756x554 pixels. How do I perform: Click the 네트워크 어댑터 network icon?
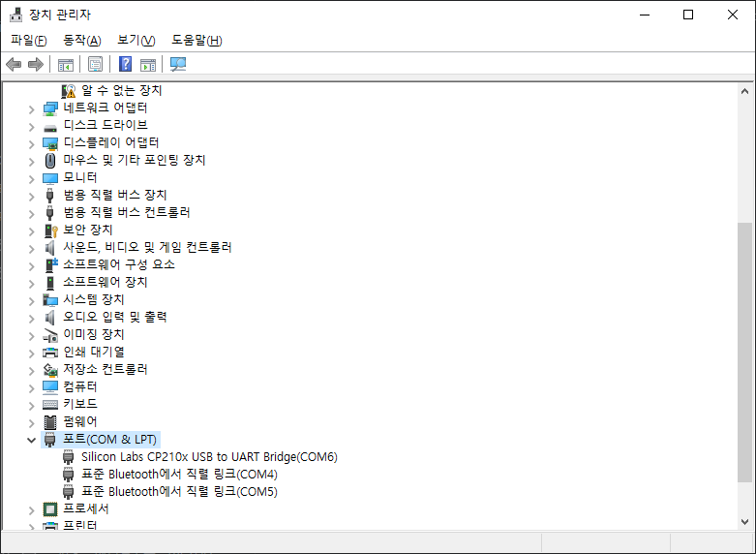[x=50, y=108]
